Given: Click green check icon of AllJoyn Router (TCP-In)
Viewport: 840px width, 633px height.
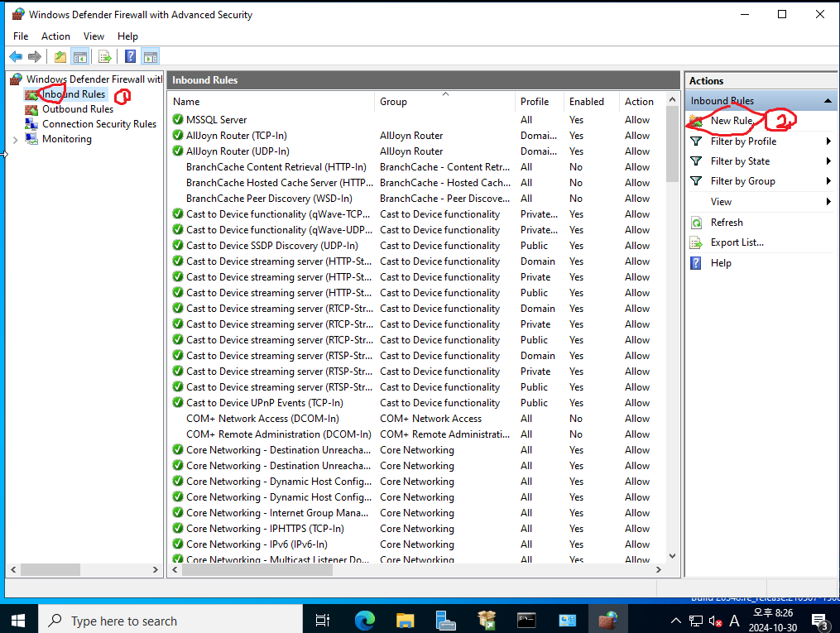Looking at the screenshot, I should (x=178, y=136).
